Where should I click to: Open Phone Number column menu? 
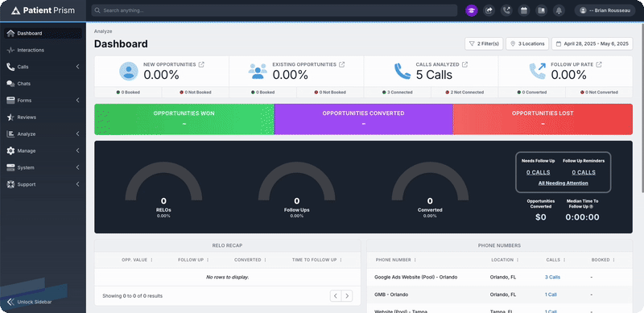tap(415, 260)
